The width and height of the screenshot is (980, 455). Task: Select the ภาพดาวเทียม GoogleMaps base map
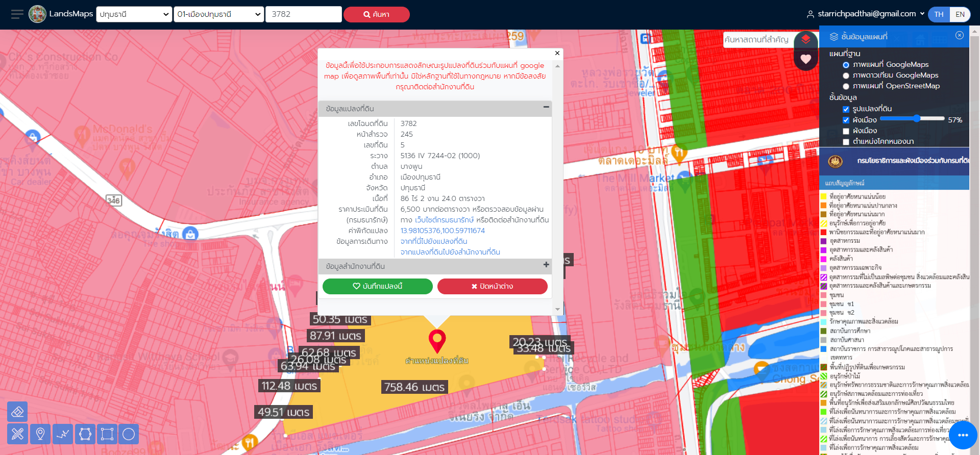[x=846, y=75]
